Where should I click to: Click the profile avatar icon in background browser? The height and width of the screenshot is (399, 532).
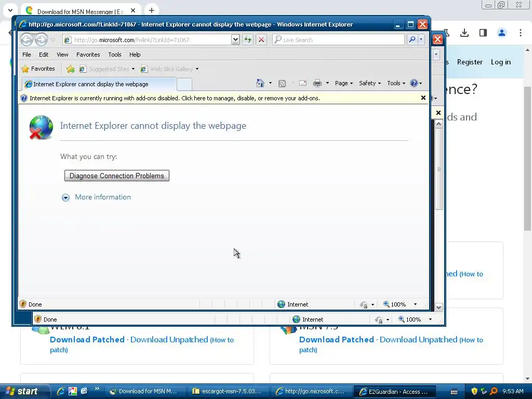501,33
